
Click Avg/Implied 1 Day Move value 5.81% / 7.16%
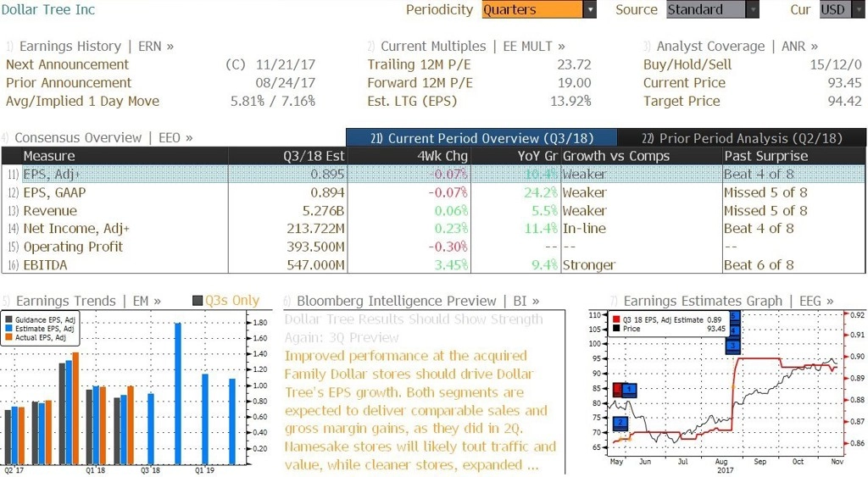[x=273, y=102]
